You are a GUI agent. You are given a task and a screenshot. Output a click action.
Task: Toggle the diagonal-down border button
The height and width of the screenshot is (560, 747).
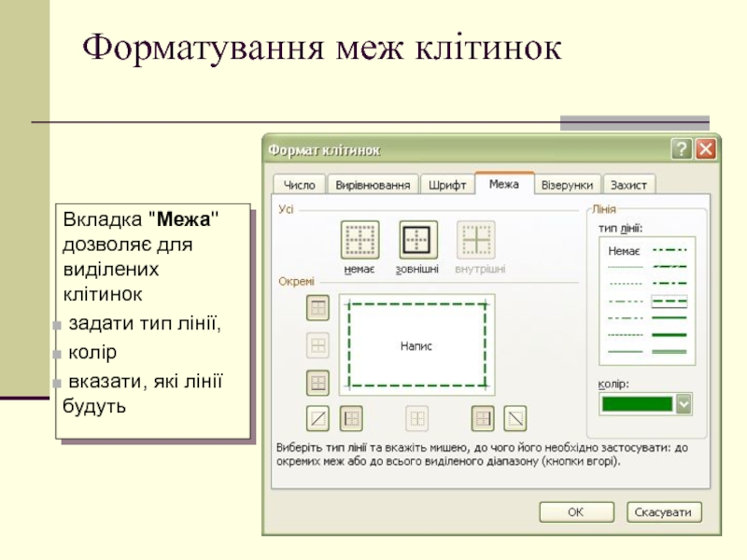tap(515, 418)
